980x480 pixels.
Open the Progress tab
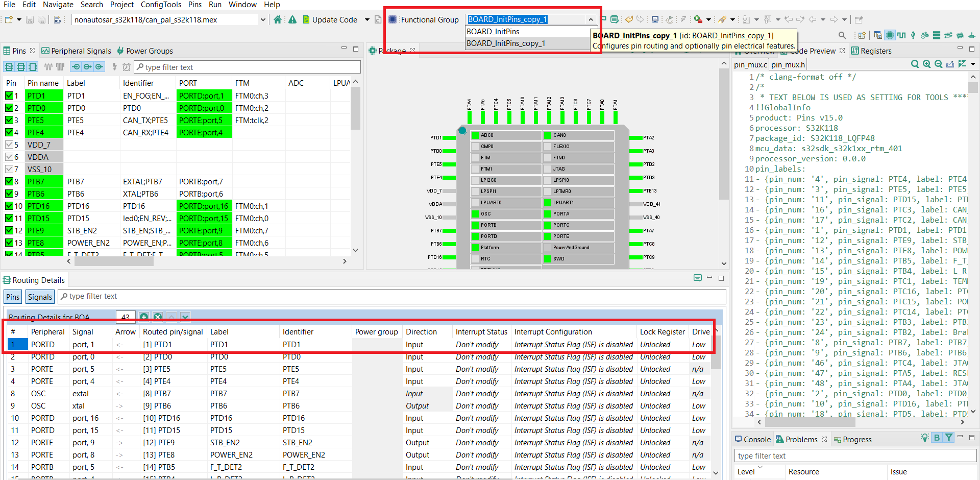[852, 440]
